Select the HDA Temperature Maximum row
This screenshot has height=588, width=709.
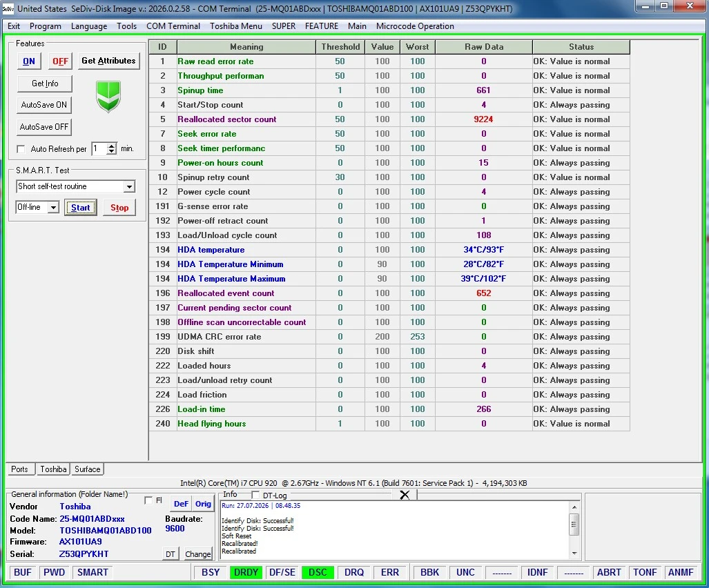[389, 279]
